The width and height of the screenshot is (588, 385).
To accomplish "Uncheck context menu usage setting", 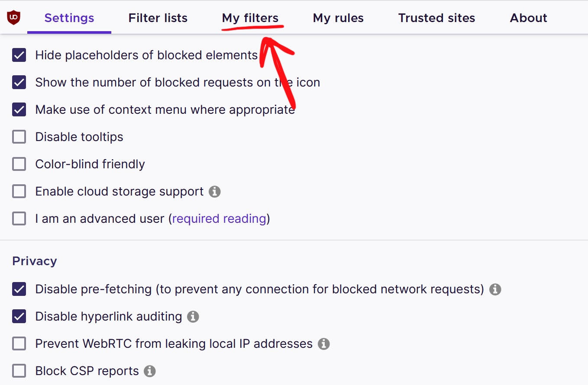I will (19, 109).
